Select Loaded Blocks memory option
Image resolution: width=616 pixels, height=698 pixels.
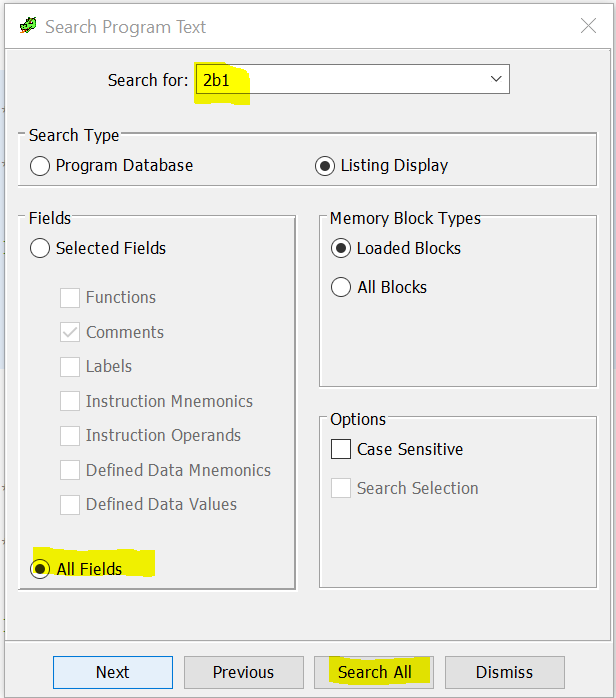pyautogui.click(x=341, y=248)
